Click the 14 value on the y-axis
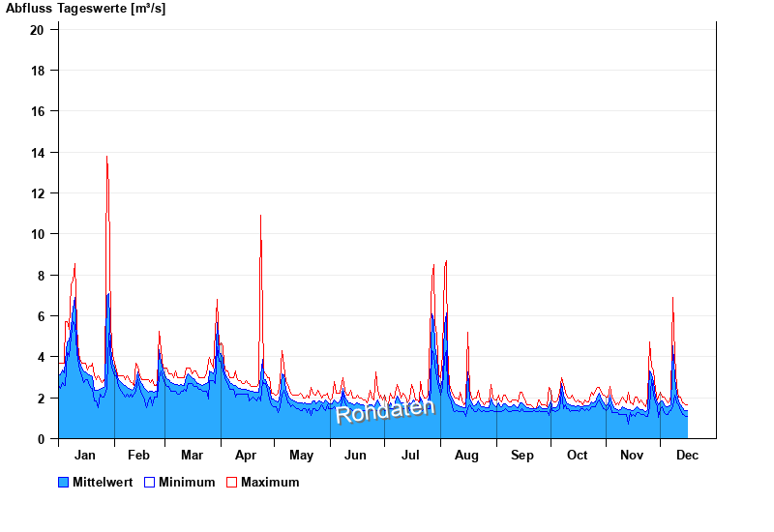This screenshot has height=532, width=774. pos(38,153)
